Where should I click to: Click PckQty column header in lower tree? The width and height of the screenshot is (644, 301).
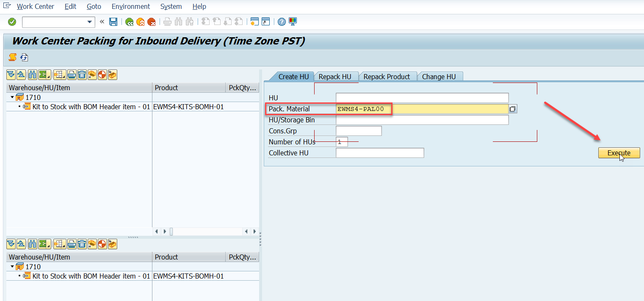tap(243, 257)
